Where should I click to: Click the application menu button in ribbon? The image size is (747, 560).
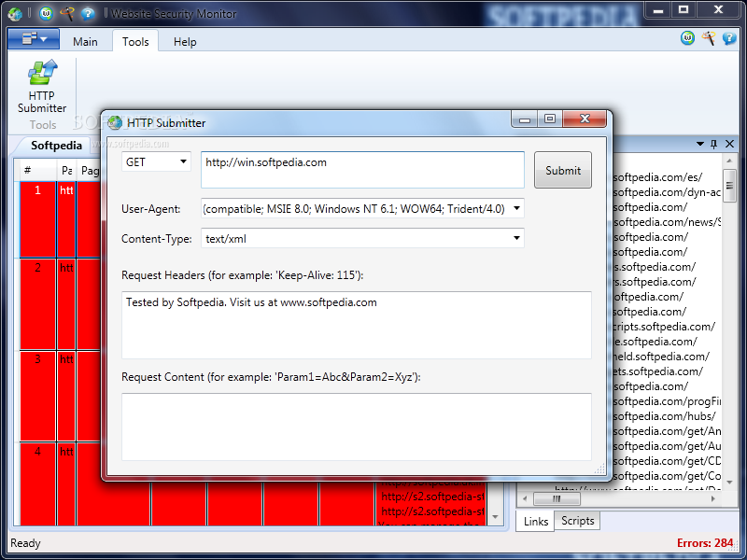click(34, 39)
